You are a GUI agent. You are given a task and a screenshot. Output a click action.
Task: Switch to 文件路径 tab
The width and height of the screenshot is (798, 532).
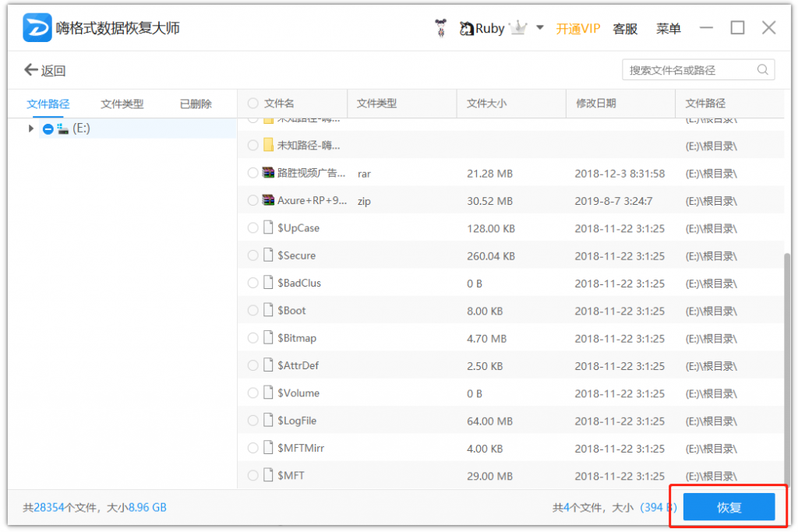(48, 104)
